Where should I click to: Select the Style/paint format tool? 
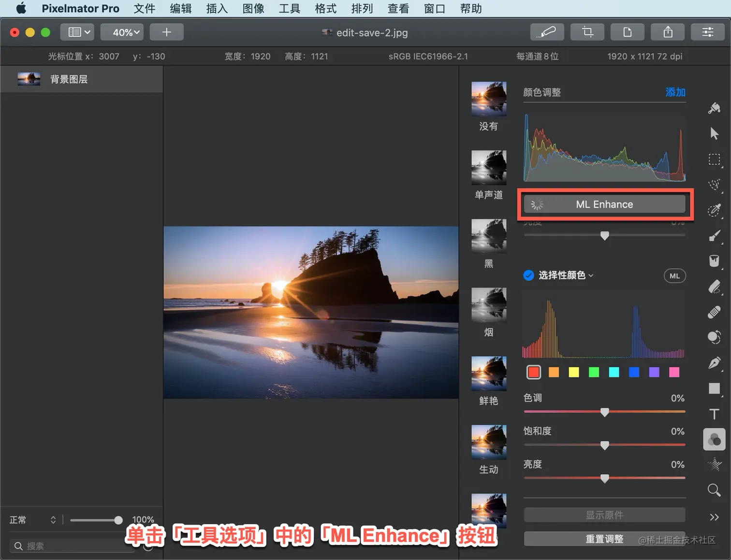(x=714, y=108)
